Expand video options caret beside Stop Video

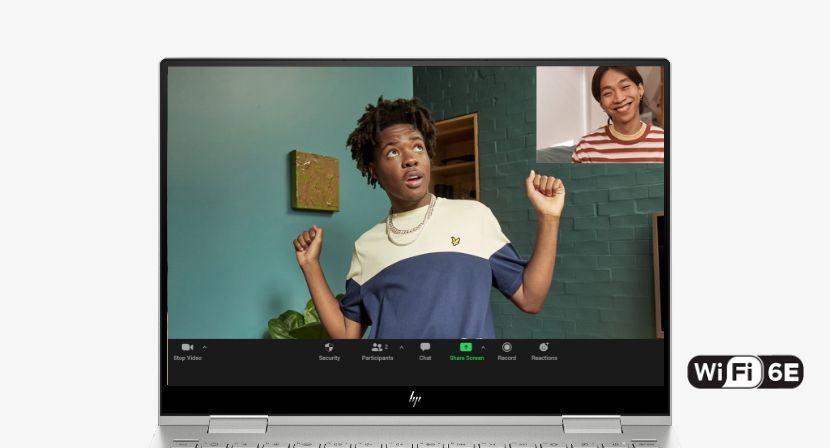[x=205, y=347]
